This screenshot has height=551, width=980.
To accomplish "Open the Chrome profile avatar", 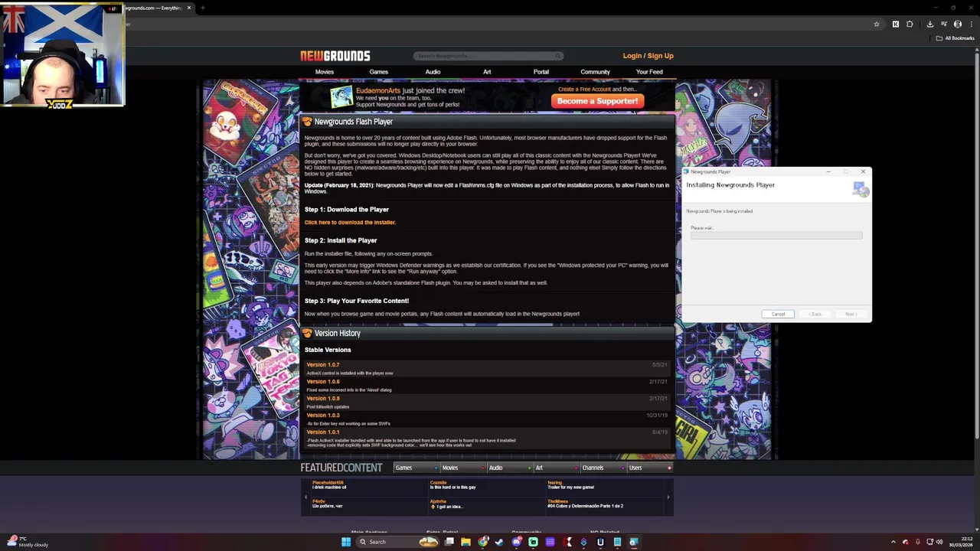I will pyautogui.click(x=957, y=24).
